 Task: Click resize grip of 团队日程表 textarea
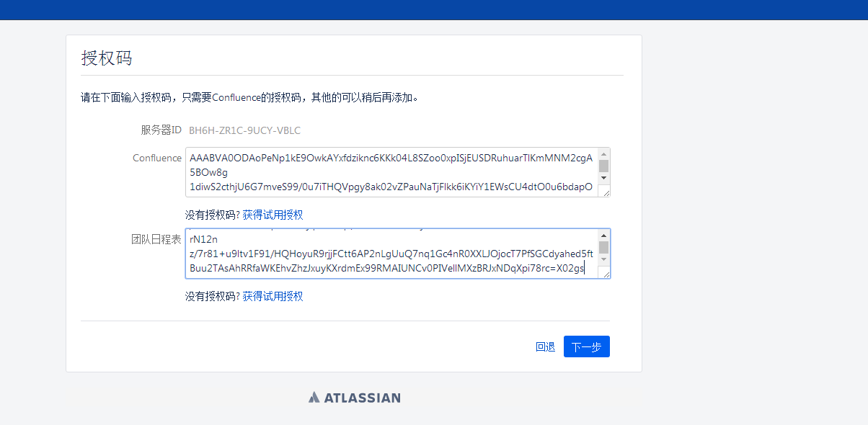click(x=606, y=273)
